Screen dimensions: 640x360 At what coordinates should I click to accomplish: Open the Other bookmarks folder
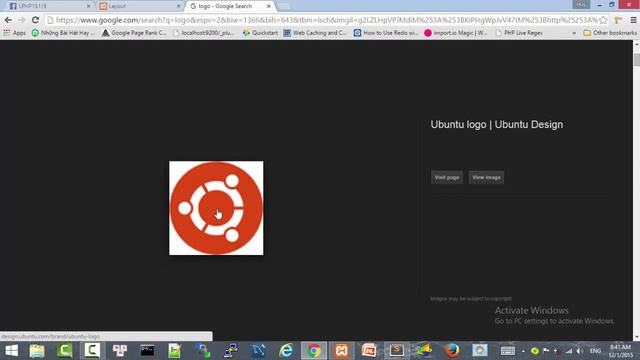(x=610, y=33)
